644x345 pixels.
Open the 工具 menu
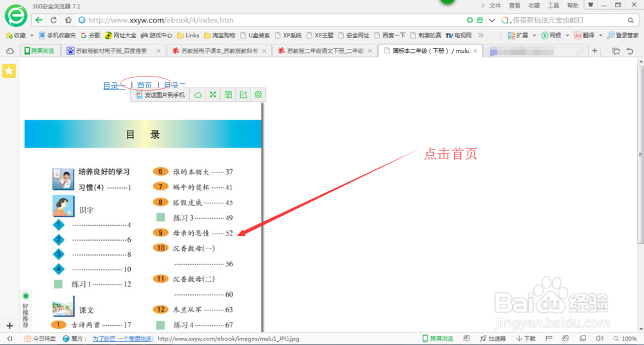tap(553, 5)
